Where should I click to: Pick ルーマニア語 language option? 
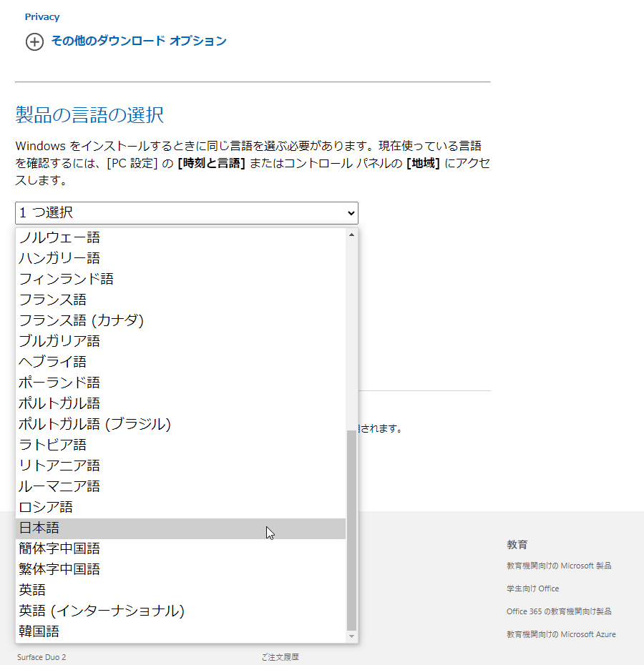point(180,486)
